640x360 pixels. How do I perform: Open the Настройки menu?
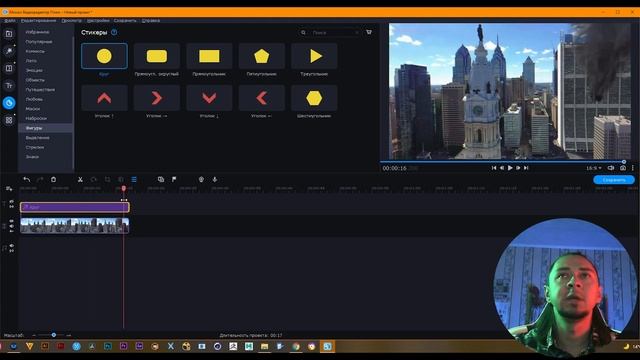coord(98,20)
